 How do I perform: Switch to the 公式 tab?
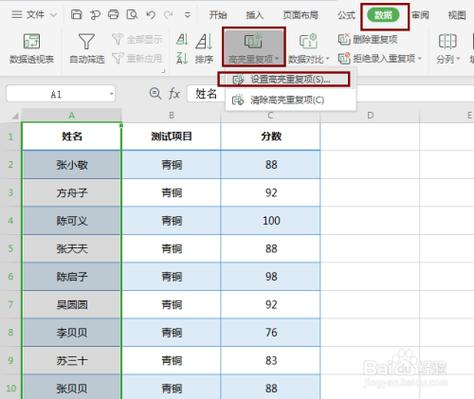click(x=346, y=15)
